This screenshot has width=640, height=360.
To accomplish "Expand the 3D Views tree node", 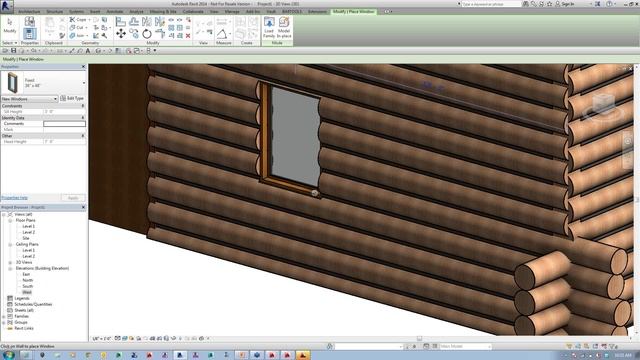I will point(10,262).
